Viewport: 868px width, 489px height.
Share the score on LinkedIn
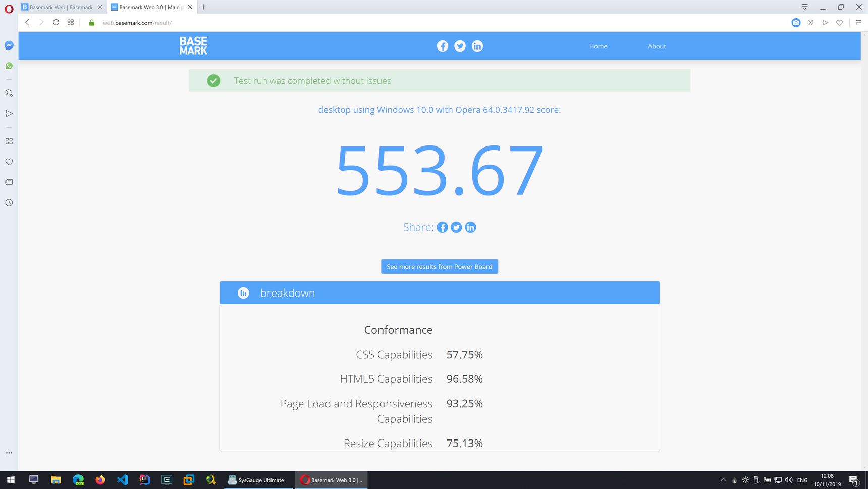coord(470,227)
